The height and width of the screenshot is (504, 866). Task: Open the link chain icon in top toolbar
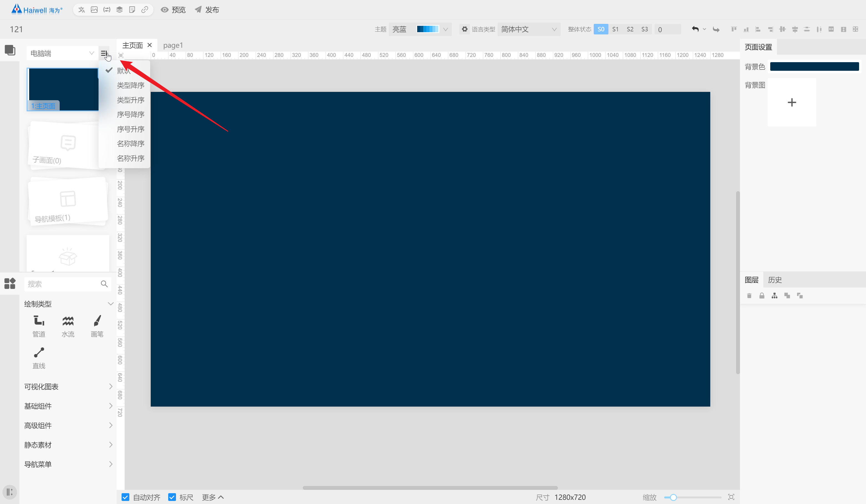145,10
